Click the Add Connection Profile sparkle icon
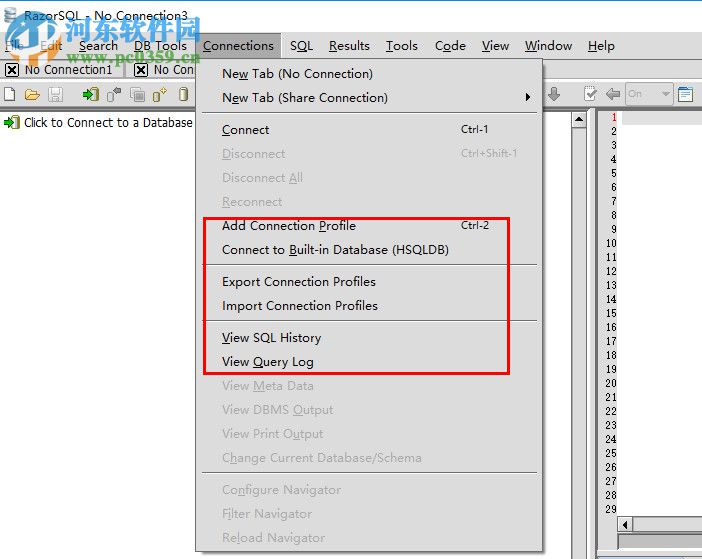 click(160, 94)
